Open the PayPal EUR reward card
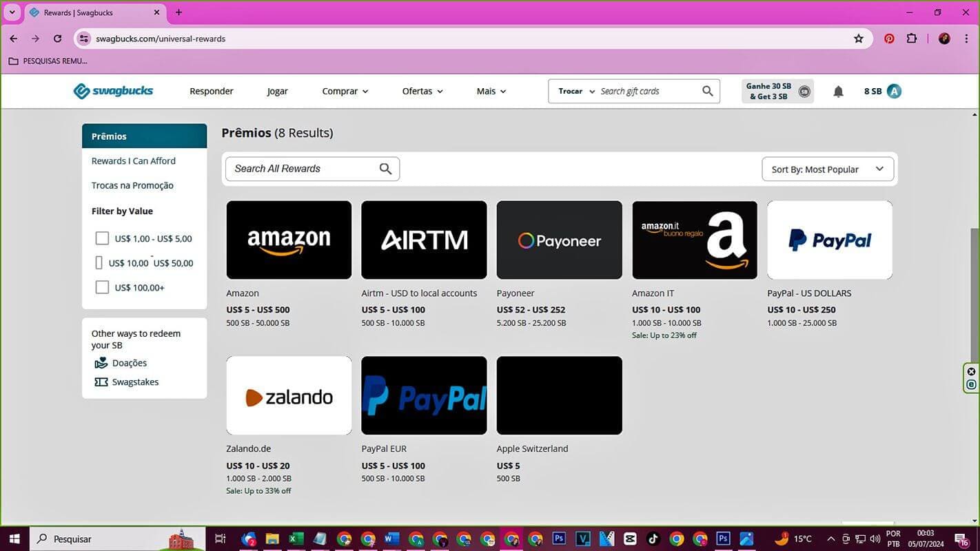 tap(424, 395)
